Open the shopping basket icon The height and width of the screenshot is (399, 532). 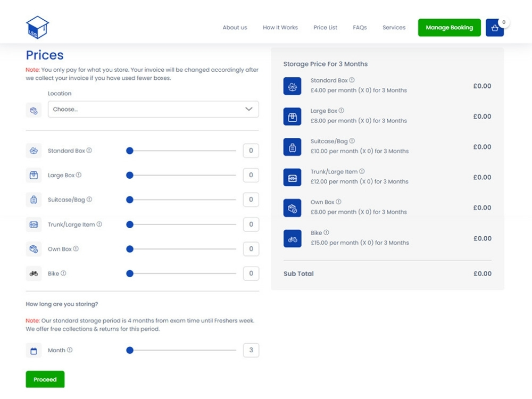tap(494, 28)
